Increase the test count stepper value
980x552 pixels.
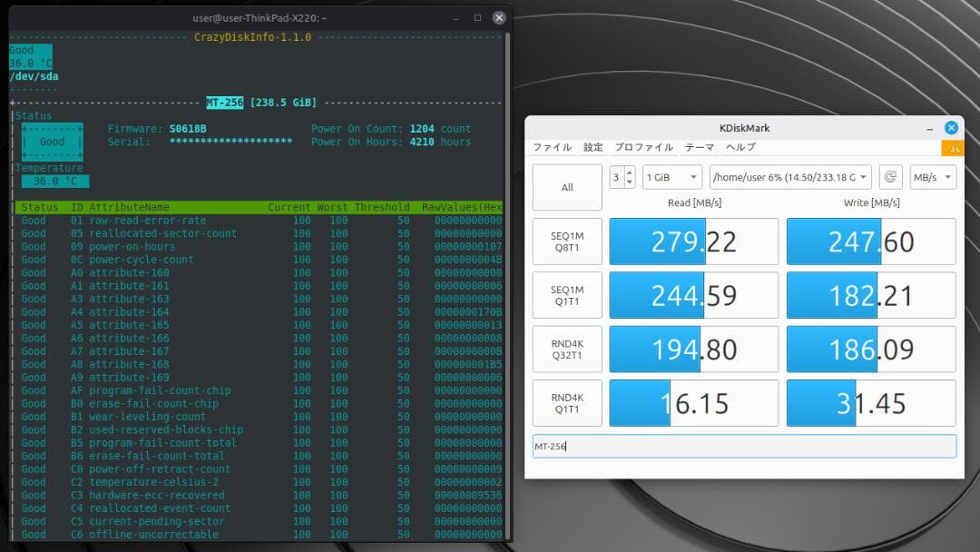click(630, 172)
